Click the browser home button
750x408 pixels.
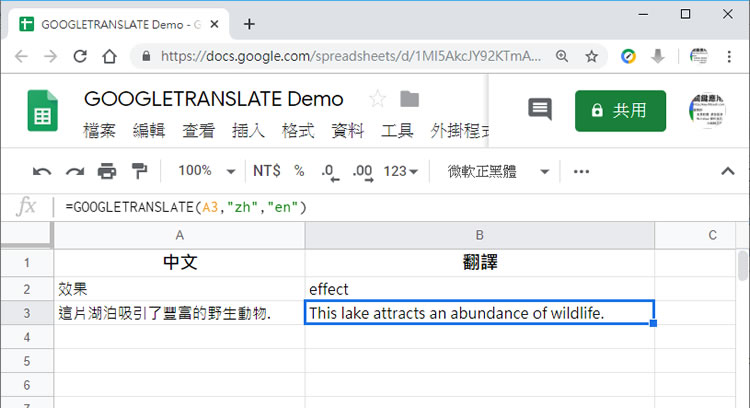tap(110, 56)
